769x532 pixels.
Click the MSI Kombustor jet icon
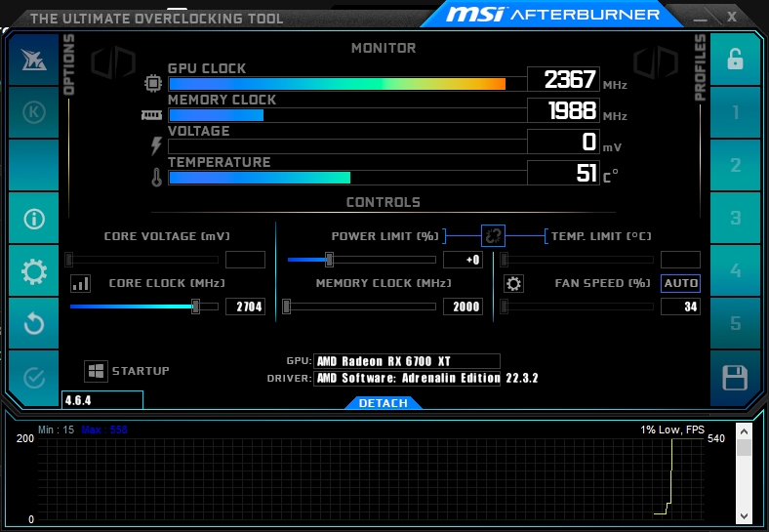[x=33, y=60]
